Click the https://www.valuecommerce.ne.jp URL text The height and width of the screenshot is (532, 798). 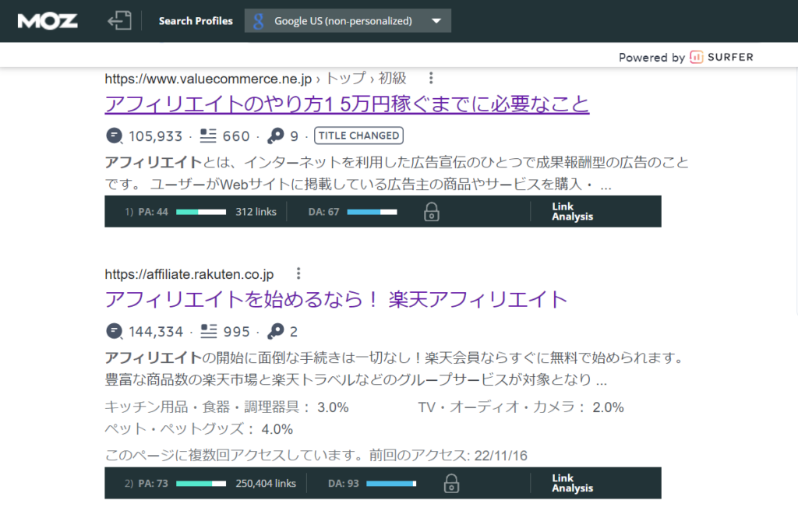(208, 79)
